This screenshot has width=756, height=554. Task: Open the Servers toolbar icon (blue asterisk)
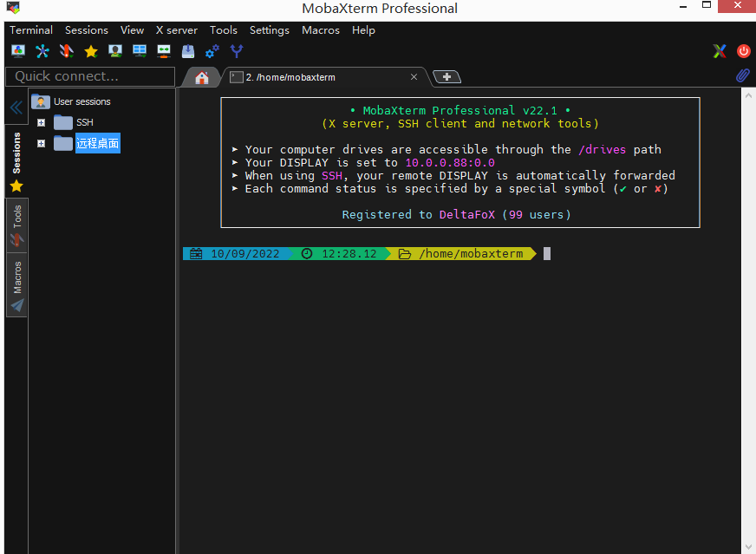(x=42, y=50)
